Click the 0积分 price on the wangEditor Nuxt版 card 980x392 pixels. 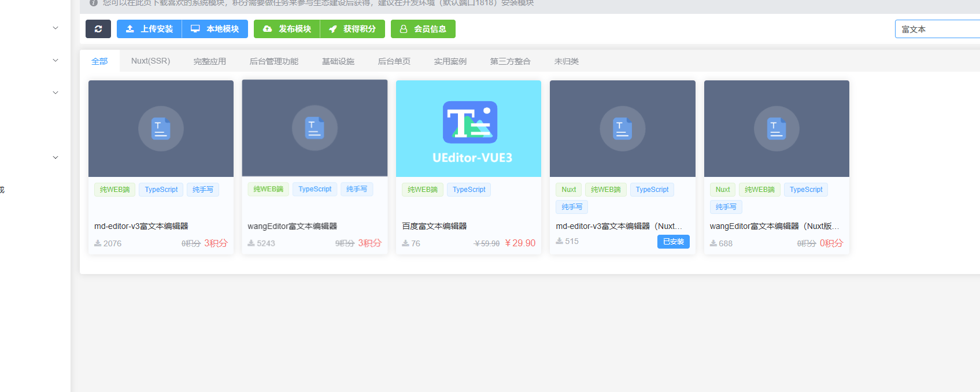(831, 243)
